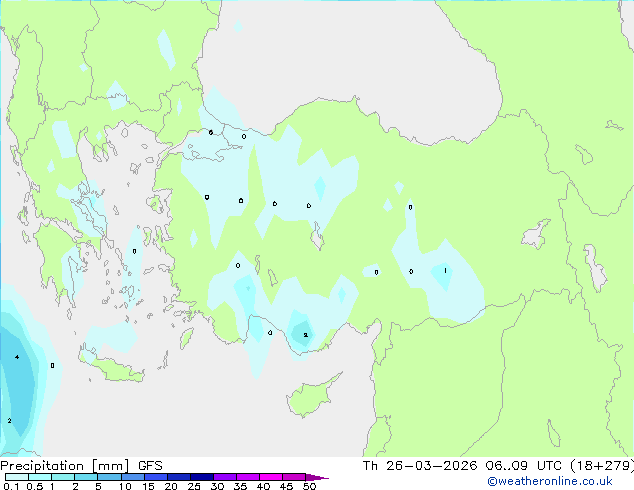
Task: Click the "5" legend tick label
Action: [x=98, y=486]
